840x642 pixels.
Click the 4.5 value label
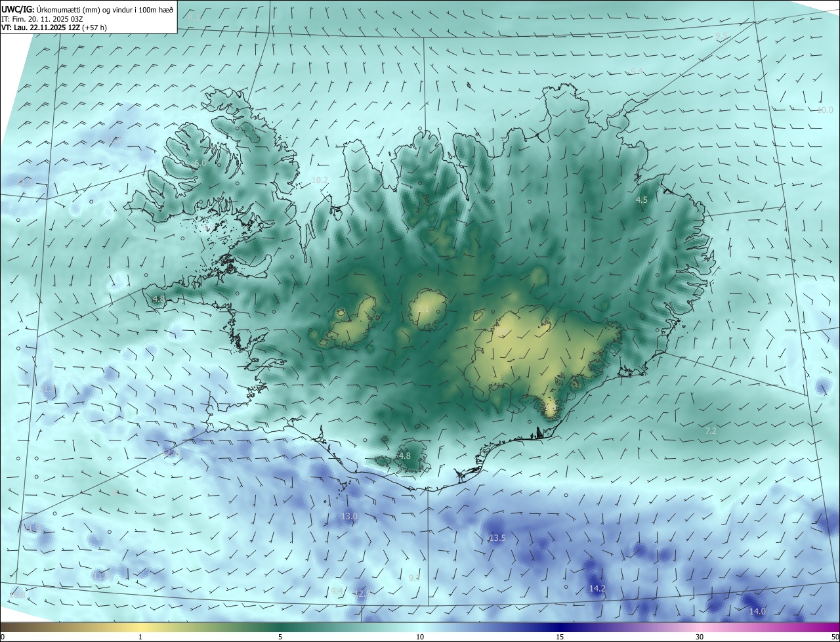pyautogui.click(x=642, y=200)
